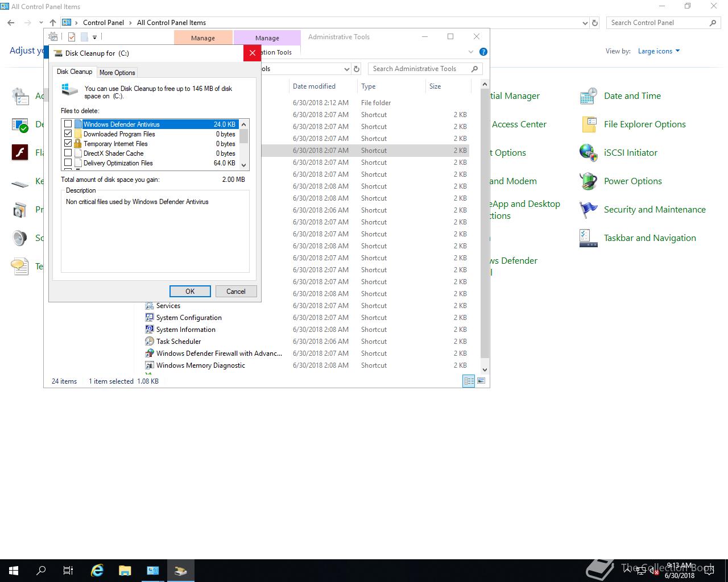The width and height of the screenshot is (728, 582).
Task: Click the Power Options battery icon
Action: [x=588, y=181]
